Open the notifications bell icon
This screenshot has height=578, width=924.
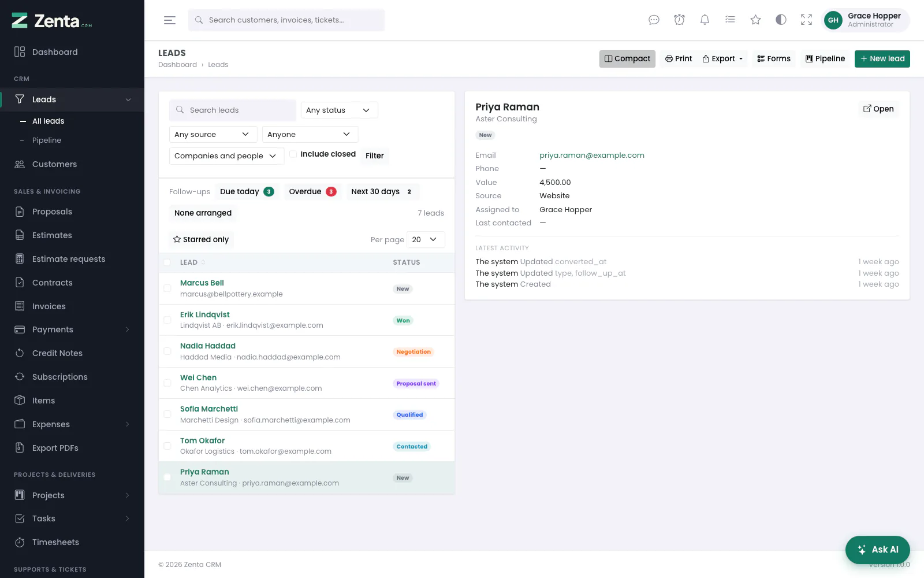pyautogui.click(x=705, y=20)
